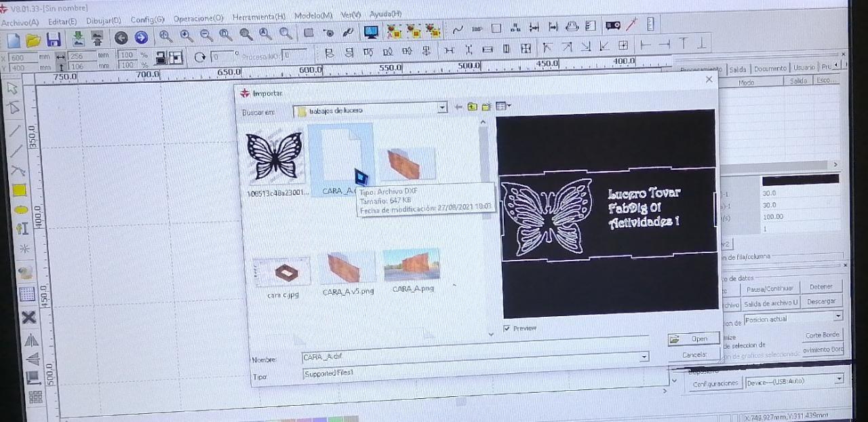Open the Herramienta(H) menu

pyautogui.click(x=258, y=17)
